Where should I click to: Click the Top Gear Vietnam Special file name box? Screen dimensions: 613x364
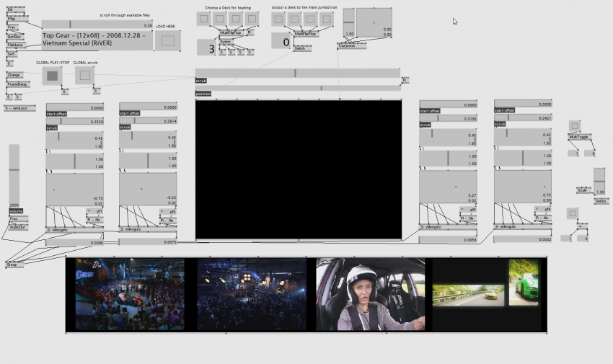point(97,40)
